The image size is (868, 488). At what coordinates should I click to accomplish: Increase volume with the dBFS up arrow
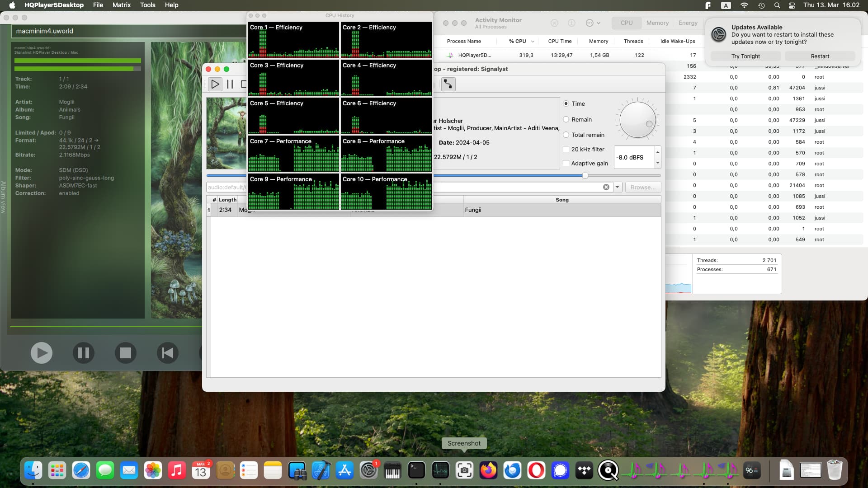click(x=658, y=152)
